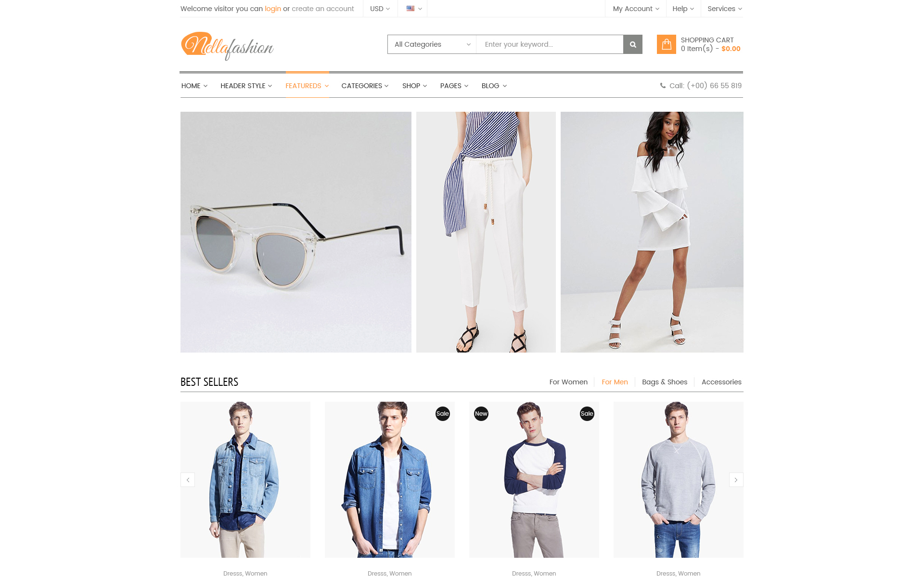The height and width of the screenshot is (578, 924).
Task: Switch to the Accessories tab
Action: (721, 382)
